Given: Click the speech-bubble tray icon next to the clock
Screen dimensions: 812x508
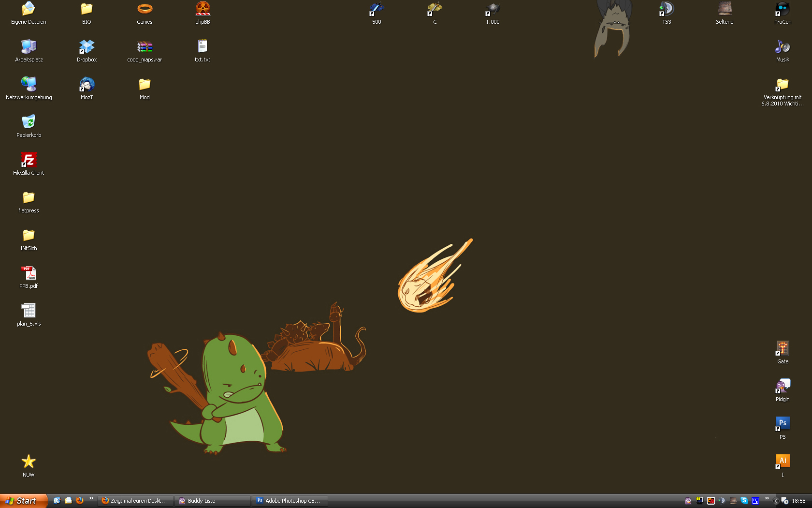Looking at the screenshot, I should tap(785, 501).
